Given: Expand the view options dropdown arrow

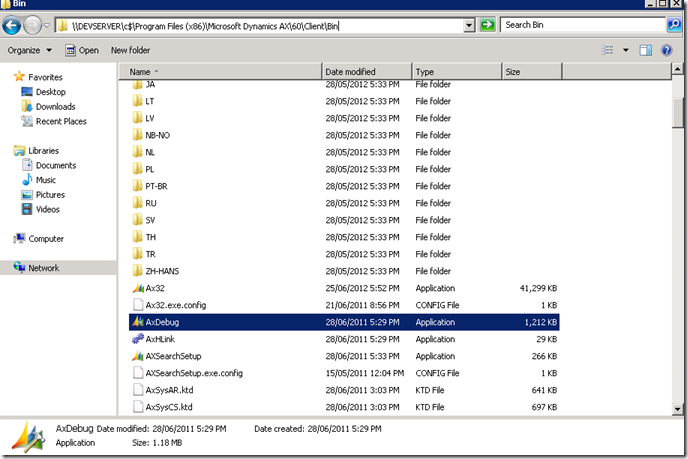Looking at the screenshot, I should (x=626, y=50).
